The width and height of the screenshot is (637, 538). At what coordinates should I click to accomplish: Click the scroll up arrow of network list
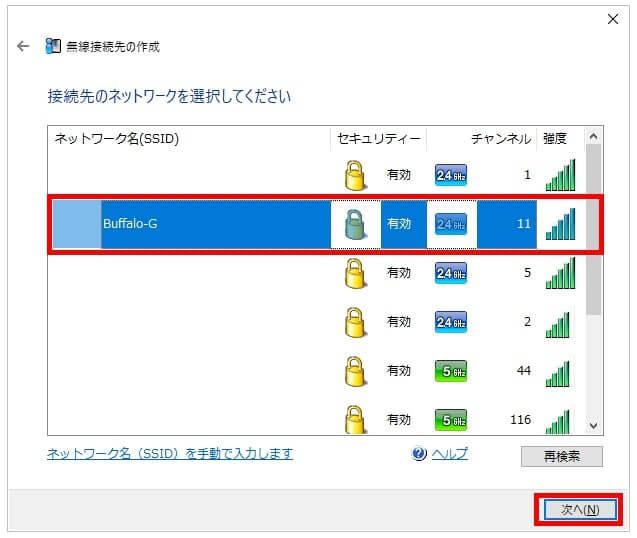(594, 137)
